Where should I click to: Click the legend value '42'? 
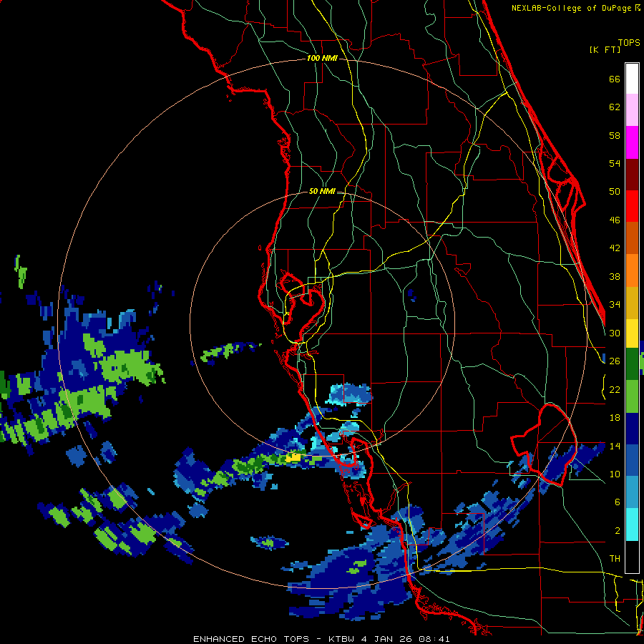pyautogui.click(x=615, y=248)
